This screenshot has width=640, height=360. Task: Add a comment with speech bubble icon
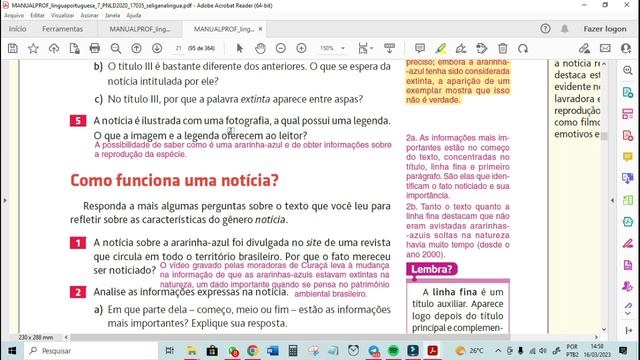click(420, 48)
